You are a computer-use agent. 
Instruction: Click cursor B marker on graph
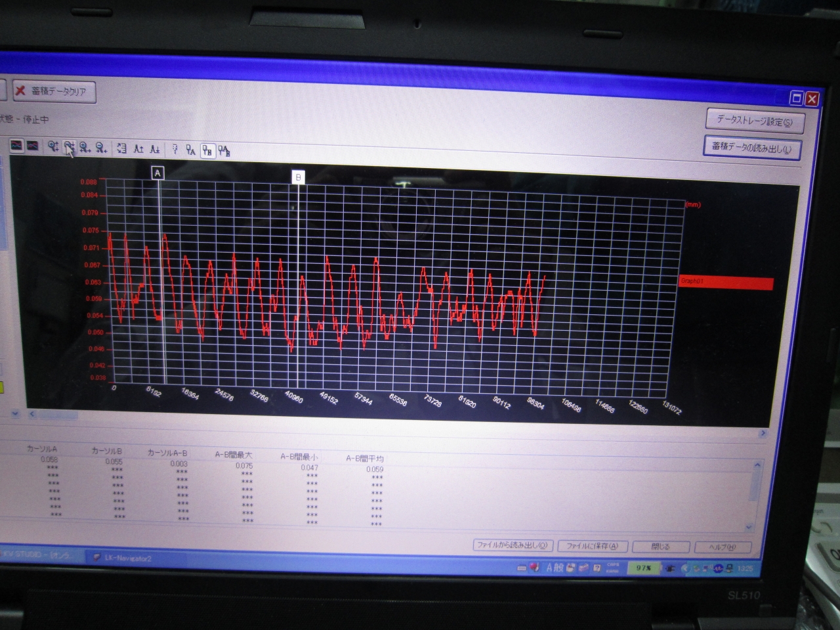point(298,177)
